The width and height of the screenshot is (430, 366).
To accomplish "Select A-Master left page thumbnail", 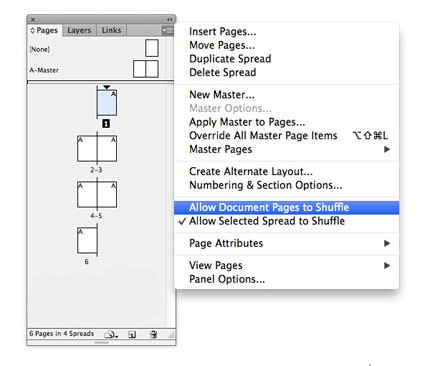I will (139, 69).
